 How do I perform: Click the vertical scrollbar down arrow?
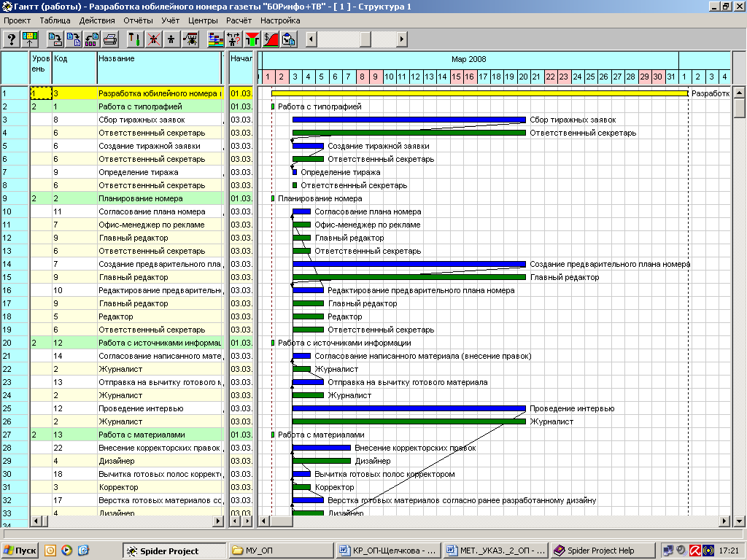739,521
